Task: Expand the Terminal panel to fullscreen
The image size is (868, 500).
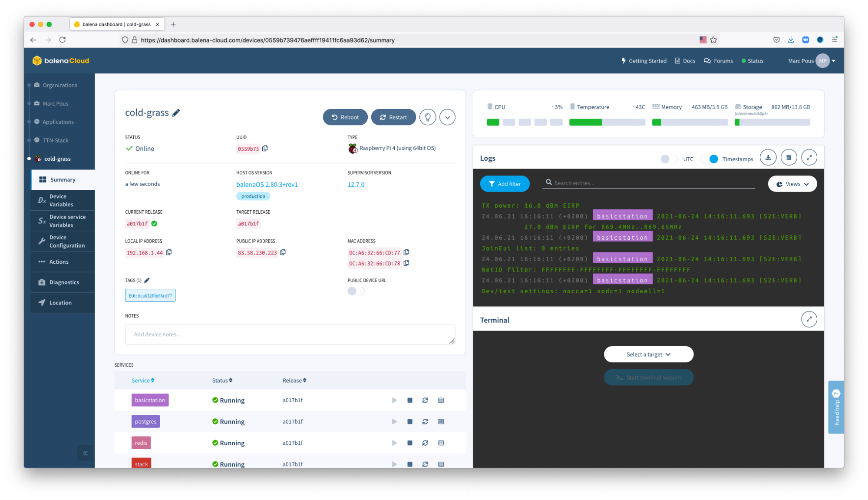Action: 809,319
